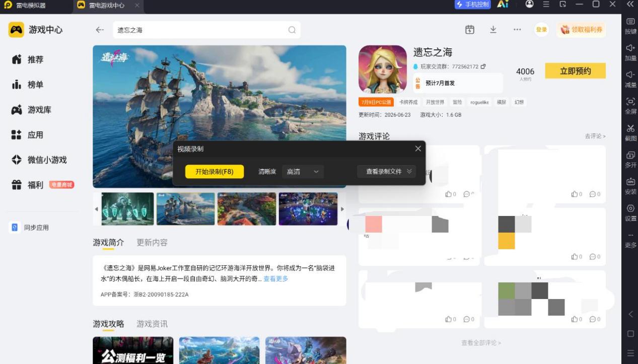This screenshot has width=638, height=364.
Task: Select the 游戏攻略 tab
Action: [108, 324]
